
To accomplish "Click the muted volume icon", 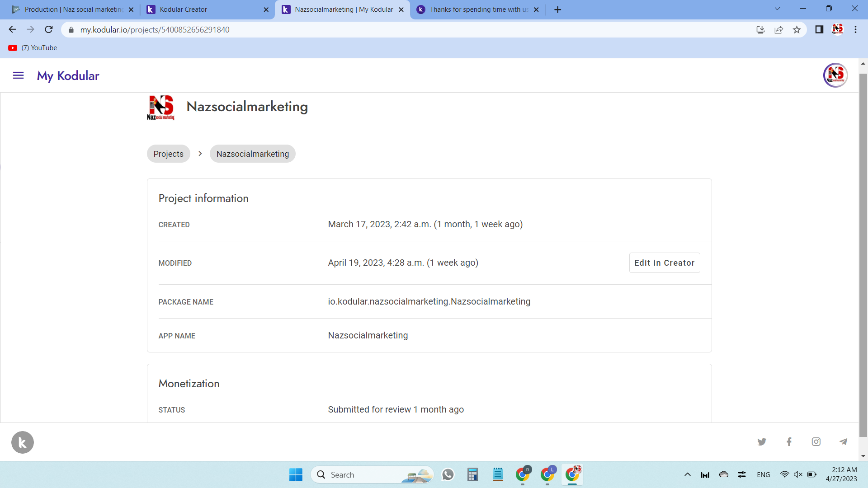I will click(x=798, y=475).
